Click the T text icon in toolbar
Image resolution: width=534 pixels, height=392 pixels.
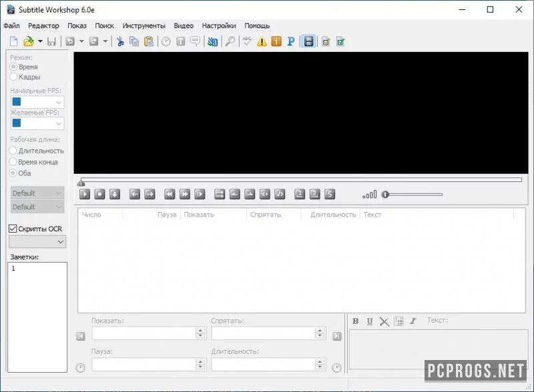[x=180, y=41]
